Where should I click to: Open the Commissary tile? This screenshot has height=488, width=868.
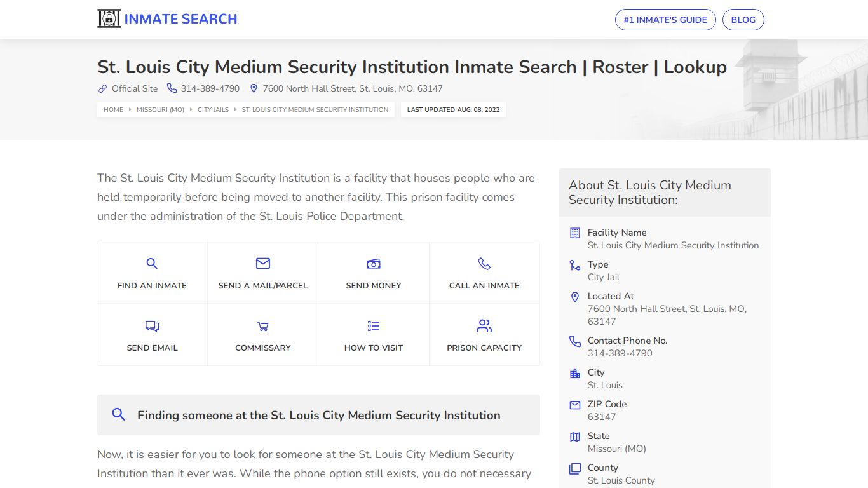pos(263,335)
